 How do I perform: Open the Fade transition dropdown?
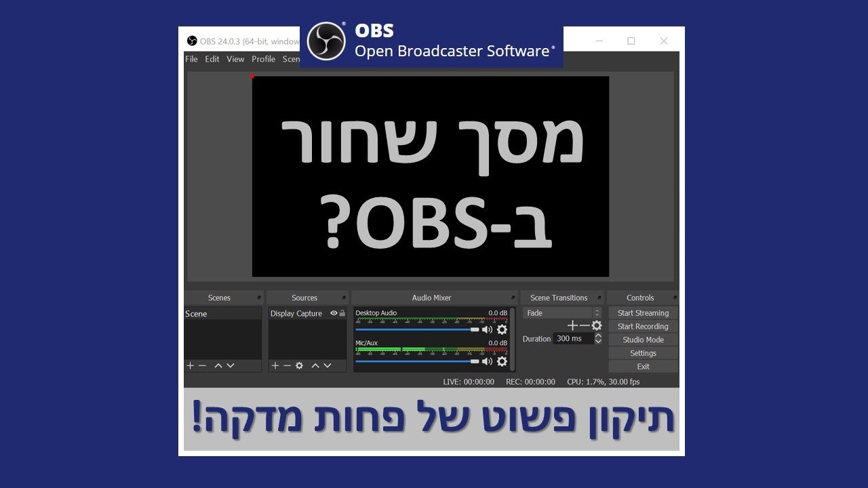tap(562, 313)
